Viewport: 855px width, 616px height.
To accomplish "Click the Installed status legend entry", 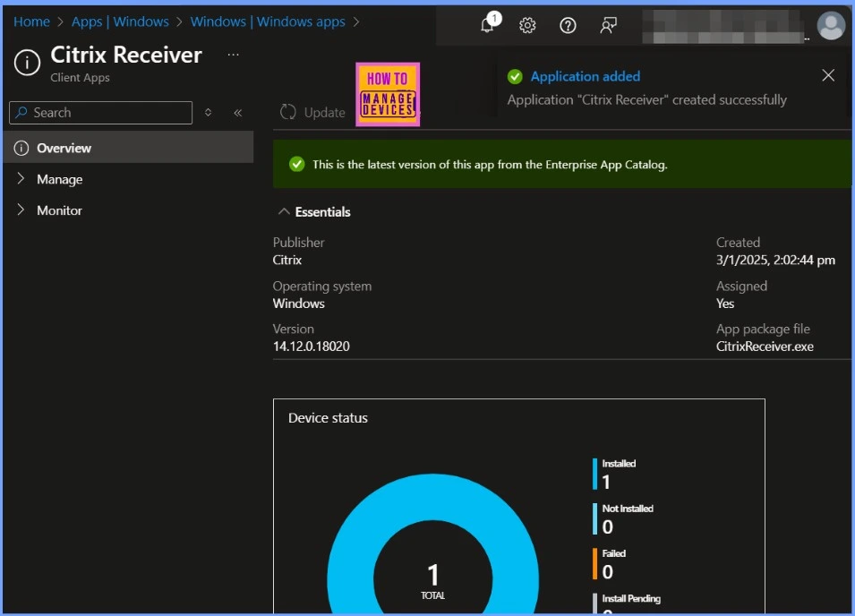I will coord(614,474).
